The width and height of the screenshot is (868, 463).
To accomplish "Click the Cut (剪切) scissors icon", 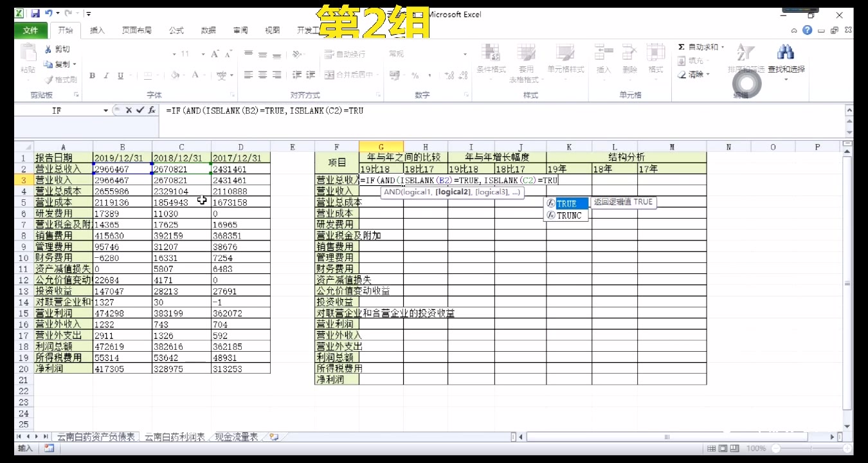I will [48, 50].
